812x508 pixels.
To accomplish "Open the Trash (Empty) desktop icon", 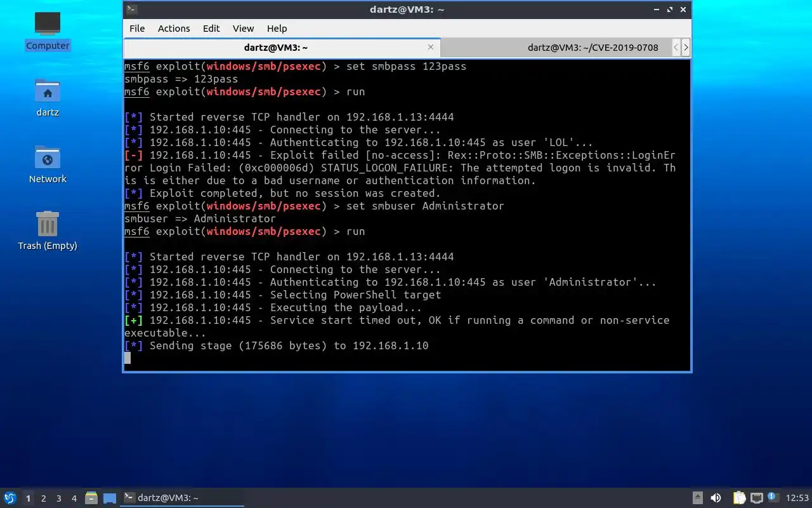I will (x=48, y=231).
